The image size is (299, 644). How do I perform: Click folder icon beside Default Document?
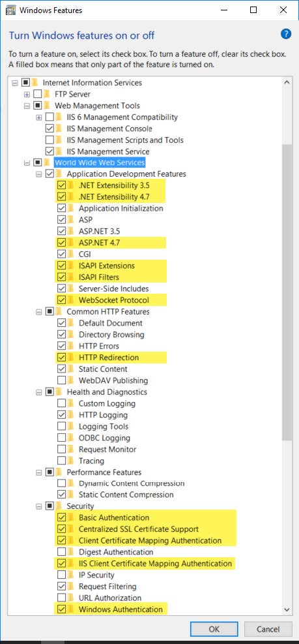pyautogui.click(x=72, y=323)
